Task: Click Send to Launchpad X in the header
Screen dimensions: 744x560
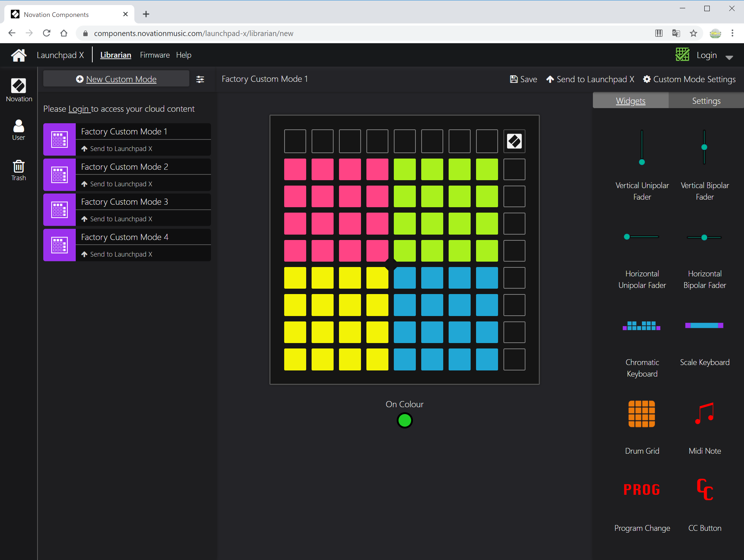Action: pos(590,79)
